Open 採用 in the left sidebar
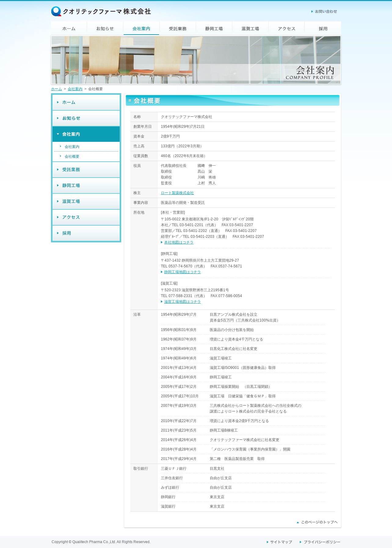The image size is (392, 548). tap(86, 233)
